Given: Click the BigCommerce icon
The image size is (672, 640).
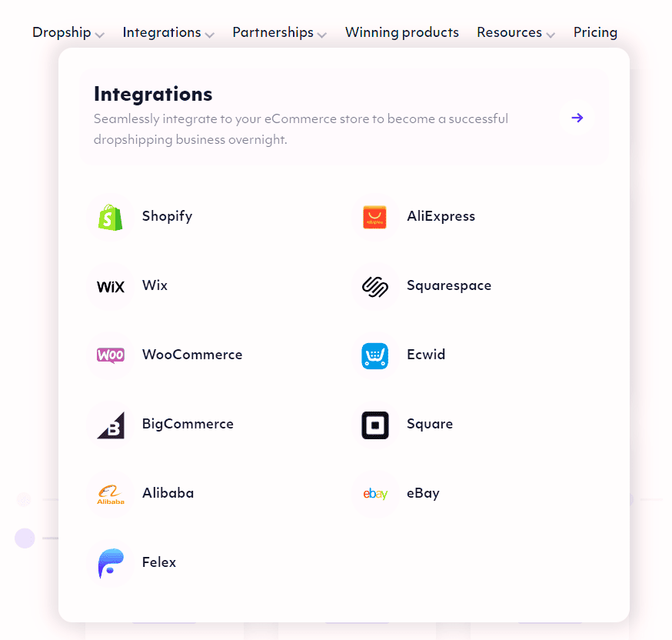Looking at the screenshot, I should pos(111,424).
